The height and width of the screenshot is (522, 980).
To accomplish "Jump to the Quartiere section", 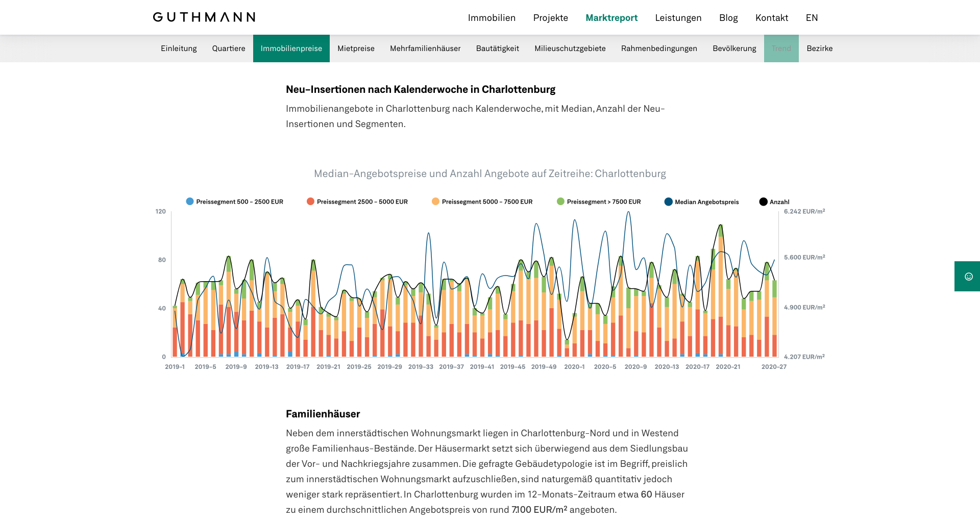I will (x=229, y=48).
